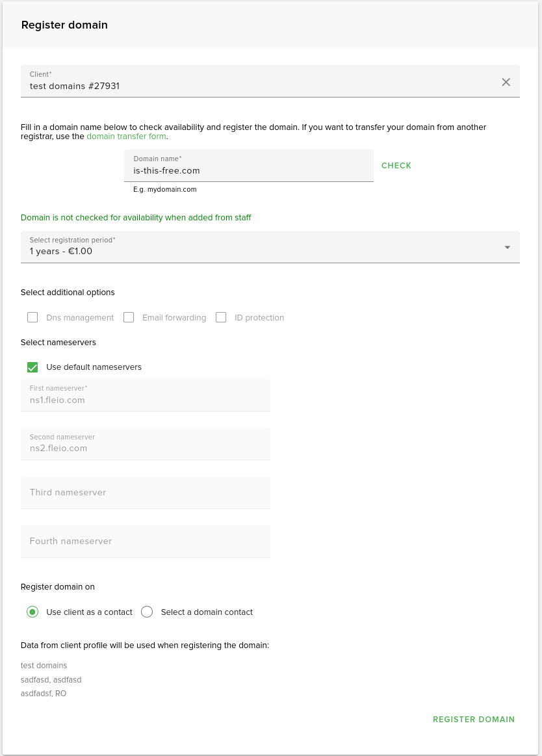542x756 pixels.
Task: Enable the ID protection checkbox
Action: [221, 317]
